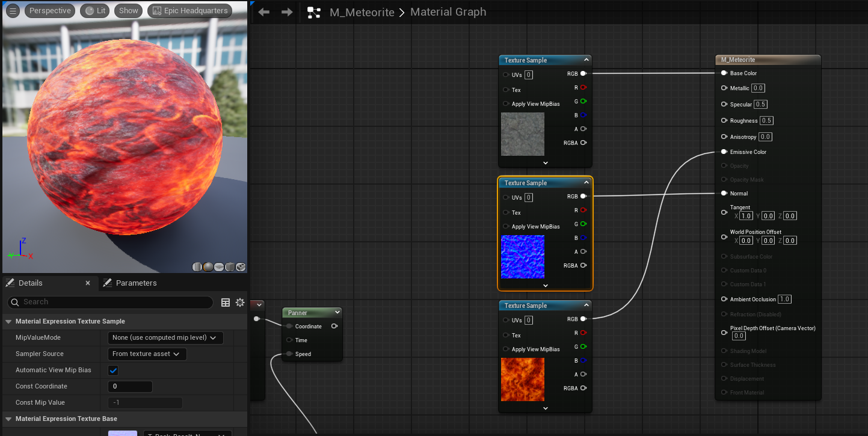This screenshot has width=868, height=436.
Task: Navigate back with the left arrow
Action: coord(263,12)
